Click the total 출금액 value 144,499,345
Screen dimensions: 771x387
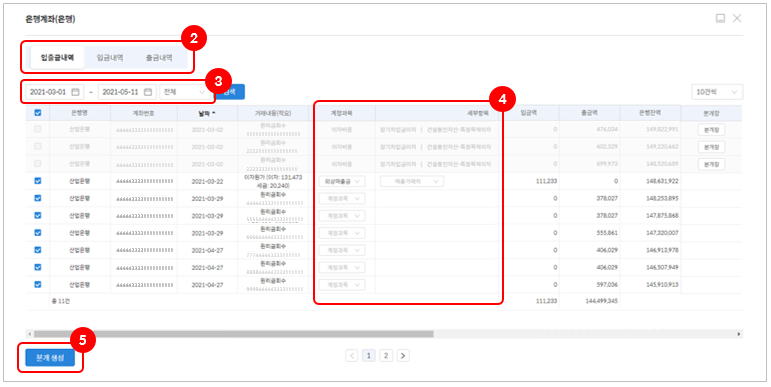600,301
